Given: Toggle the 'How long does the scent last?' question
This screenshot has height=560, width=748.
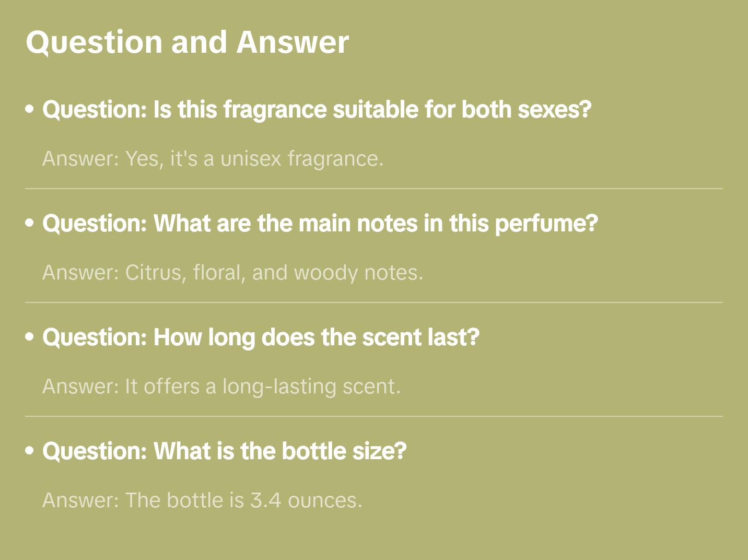Looking at the screenshot, I should click(261, 337).
